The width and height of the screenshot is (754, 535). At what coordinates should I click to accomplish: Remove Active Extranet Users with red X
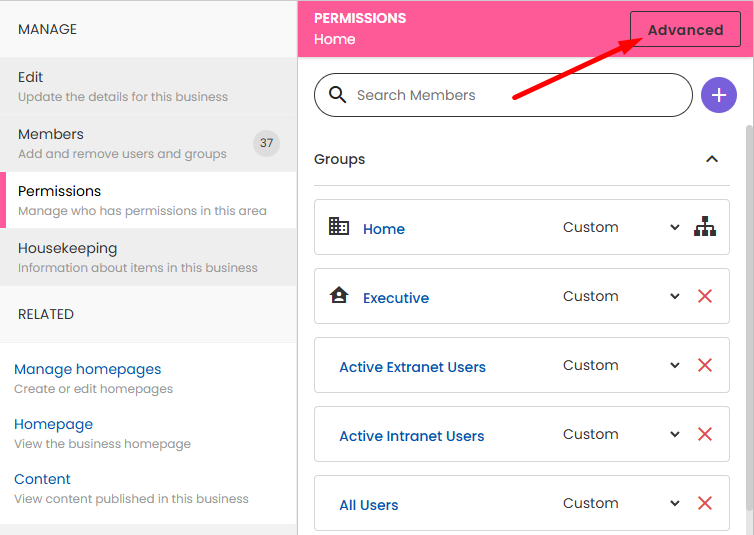coord(704,365)
